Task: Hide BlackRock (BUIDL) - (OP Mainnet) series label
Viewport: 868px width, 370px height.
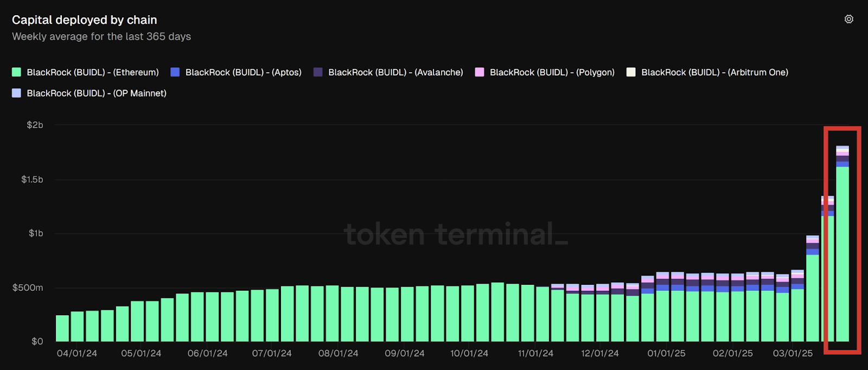Action: tap(97, 93)
